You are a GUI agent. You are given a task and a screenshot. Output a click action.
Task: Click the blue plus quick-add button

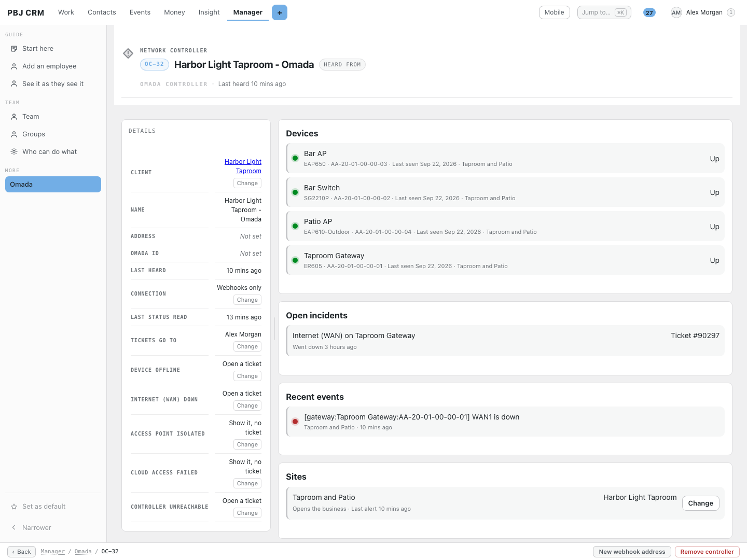coord(280,12)
